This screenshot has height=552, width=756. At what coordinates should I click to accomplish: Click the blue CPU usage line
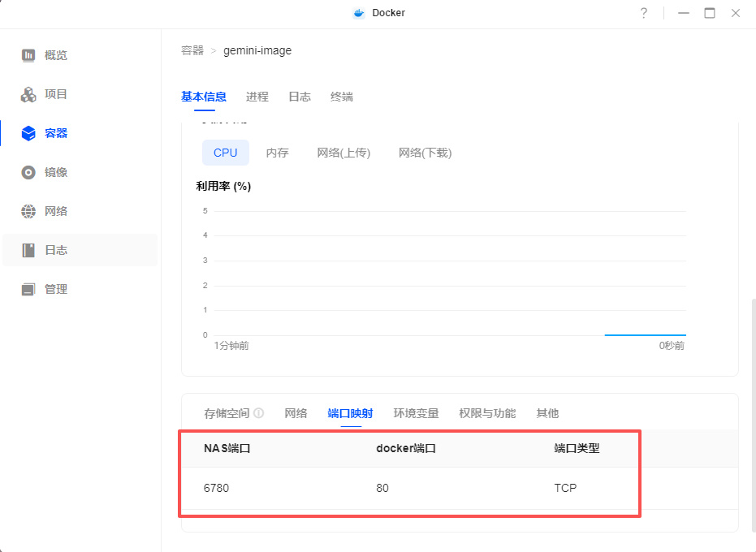(x=645, y=334)
